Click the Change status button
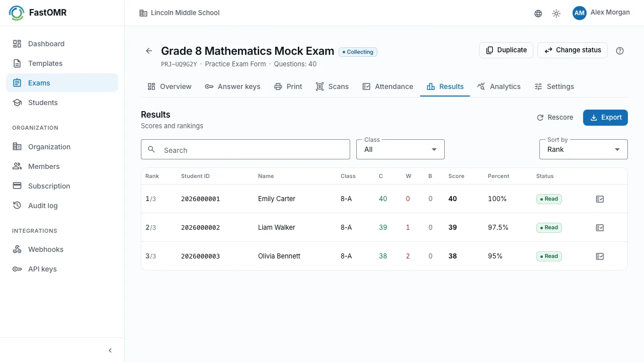This screenshot has height=362, width=644. pyautogui.click(x=573, y=50)
